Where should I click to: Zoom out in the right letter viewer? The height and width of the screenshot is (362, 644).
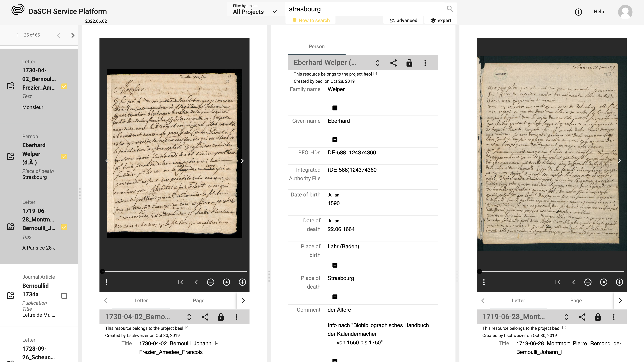588,282
